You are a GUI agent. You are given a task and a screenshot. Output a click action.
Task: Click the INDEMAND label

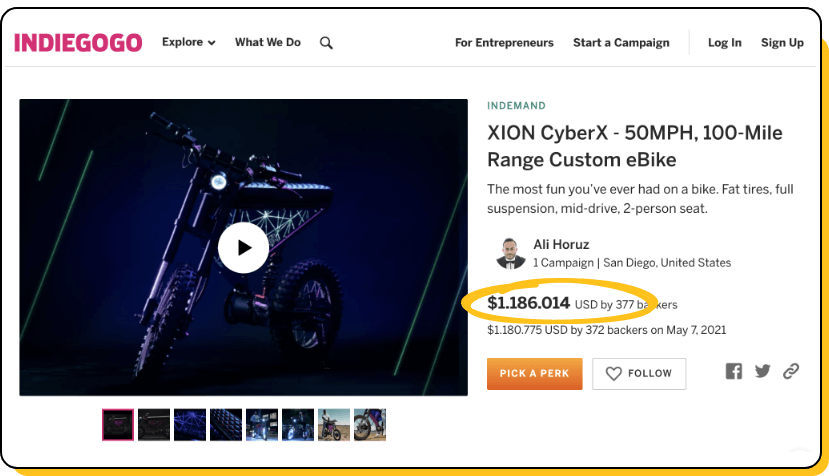coord(516,106)
